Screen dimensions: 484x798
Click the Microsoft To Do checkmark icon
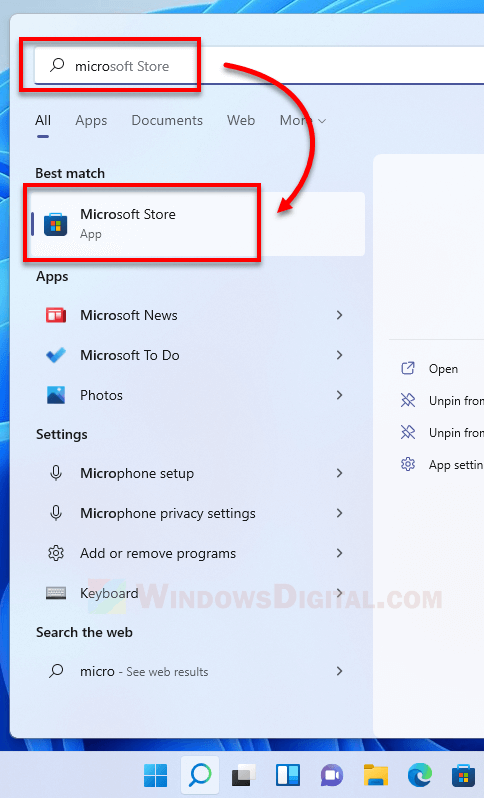pos(56,355)
